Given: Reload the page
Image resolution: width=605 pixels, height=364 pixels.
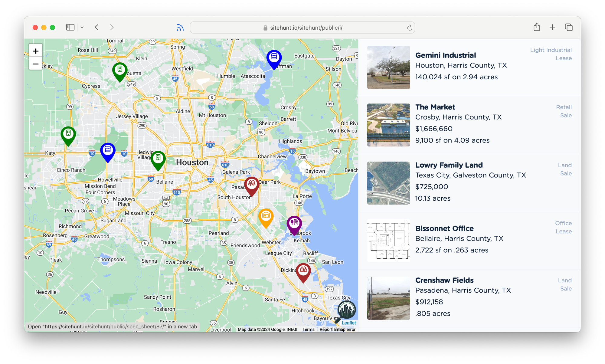Looking at the screenshot, I should pyautogui.click(x=410, y=28).
